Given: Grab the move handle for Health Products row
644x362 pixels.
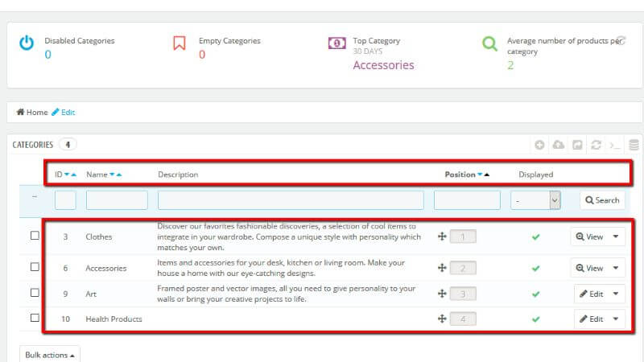Looking at the screenshot, I should 442,319.
